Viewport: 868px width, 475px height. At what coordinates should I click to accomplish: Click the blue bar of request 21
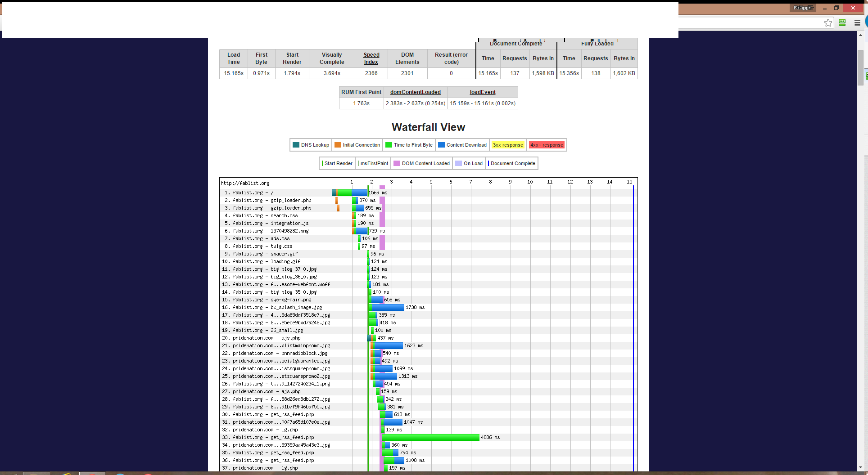pyautogui.click(x=389, y=345)
